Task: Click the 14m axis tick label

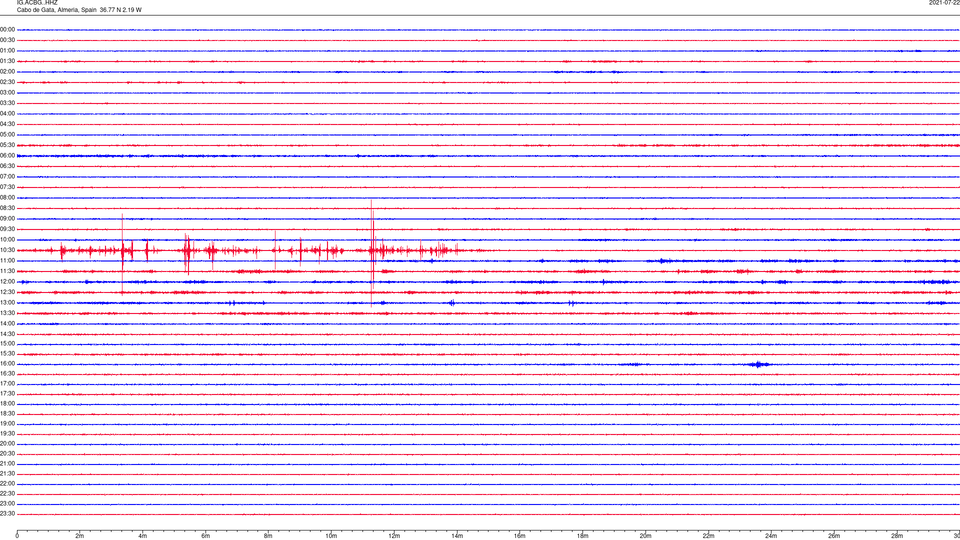Action: point(457,536)
